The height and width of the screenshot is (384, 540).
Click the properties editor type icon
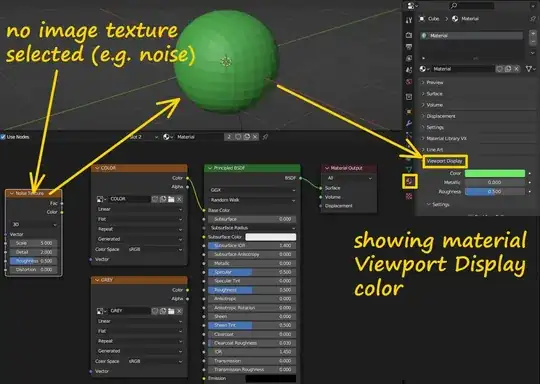pos(412,6)
